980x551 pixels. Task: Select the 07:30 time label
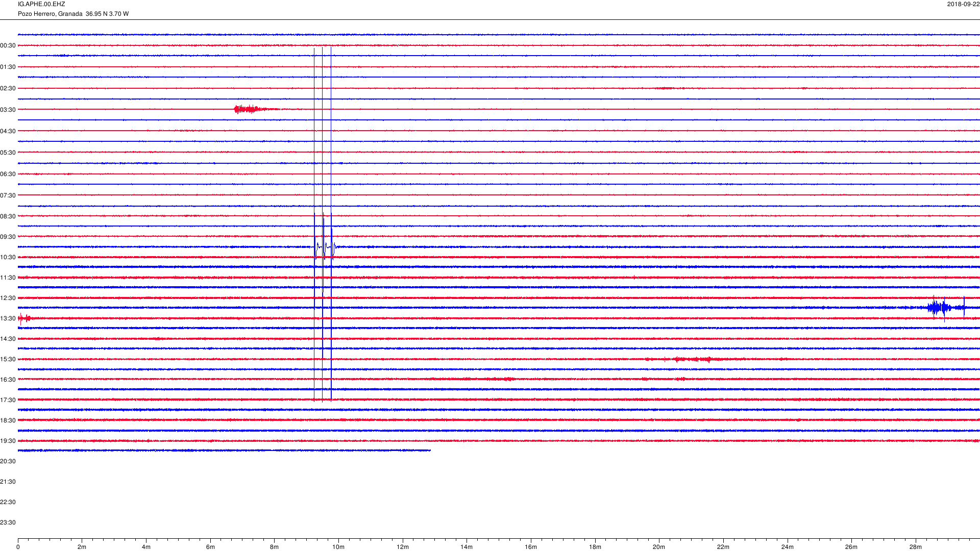[x=8, y=196]
